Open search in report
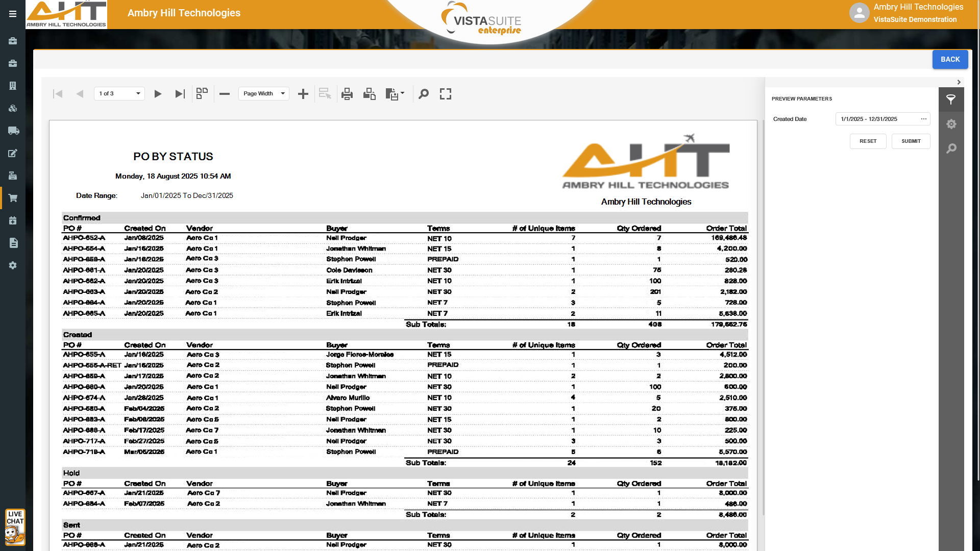The height and width of the screenshot is (551, 980). (x=424, y=94)
